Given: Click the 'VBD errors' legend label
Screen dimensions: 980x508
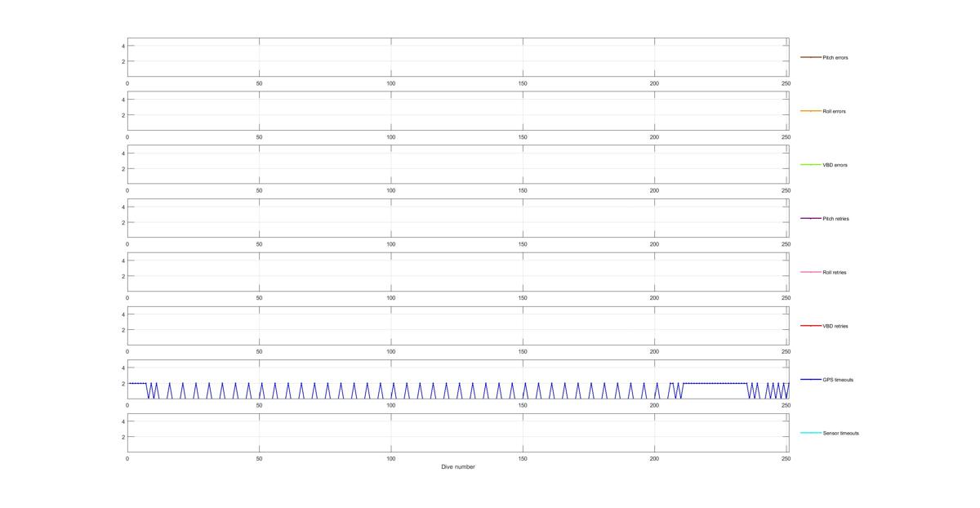Looking at the screenshot, I should point(835,165).
